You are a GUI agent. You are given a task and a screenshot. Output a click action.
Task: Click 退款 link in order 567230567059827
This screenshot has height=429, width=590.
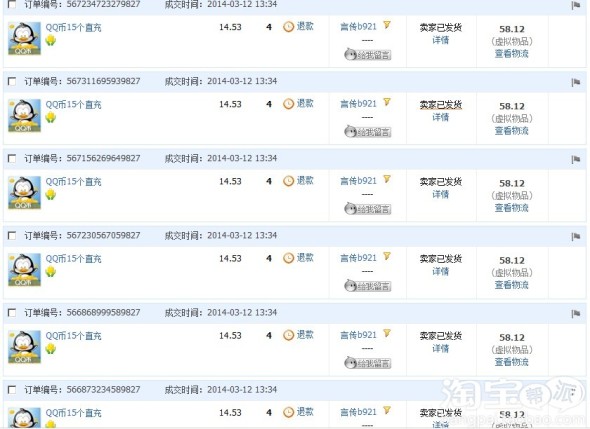coord(305,258)
